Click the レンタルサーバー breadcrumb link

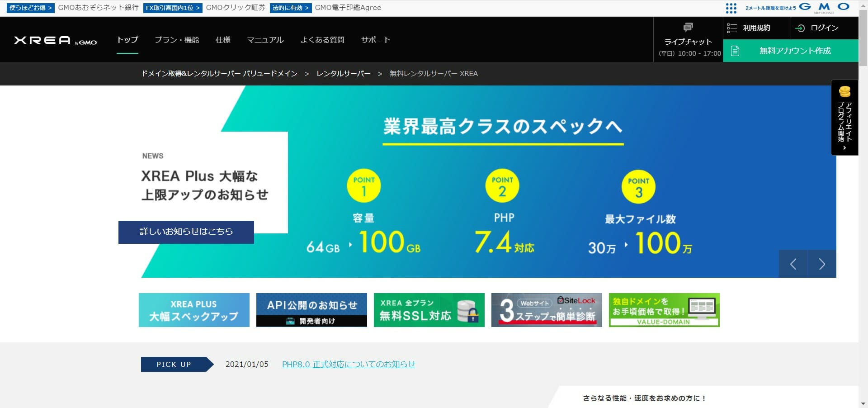344,73
